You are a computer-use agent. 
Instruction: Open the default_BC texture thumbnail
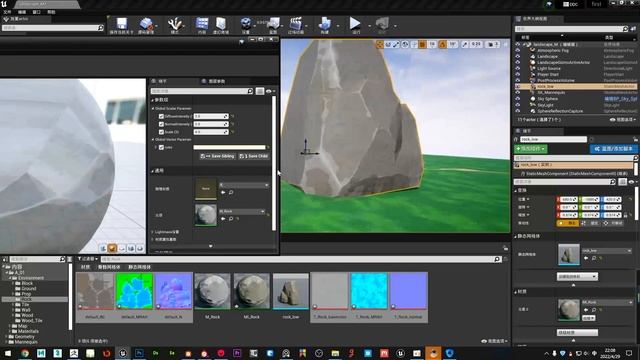(x=95, y=291)
